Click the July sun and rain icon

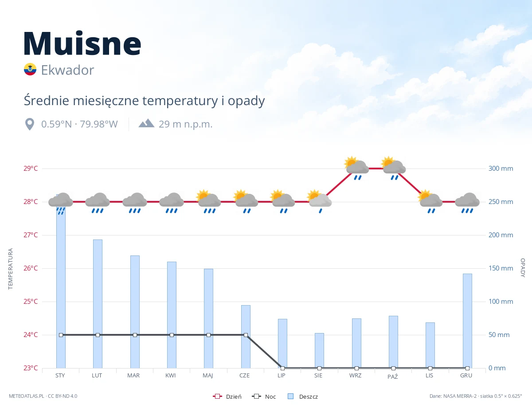[282, 201]
